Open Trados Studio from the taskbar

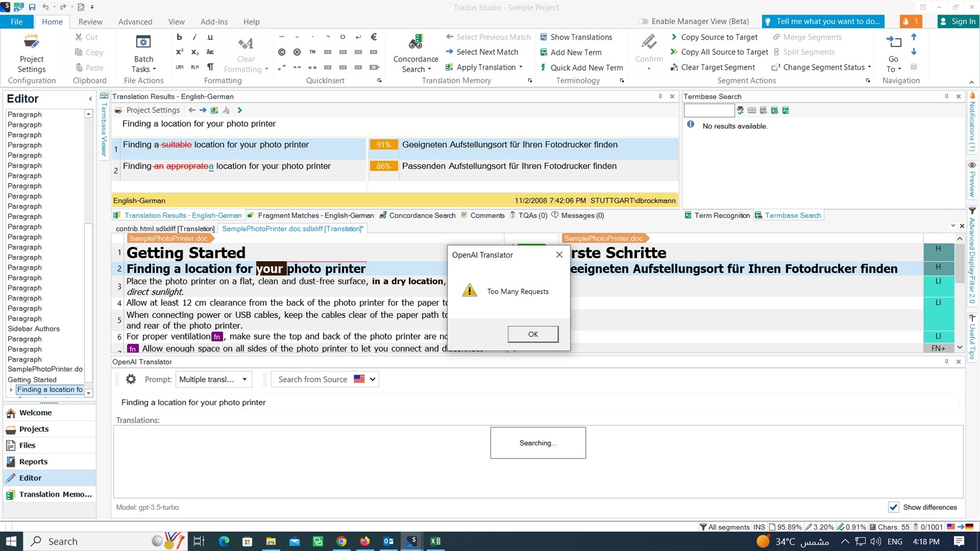coord(412,541)
